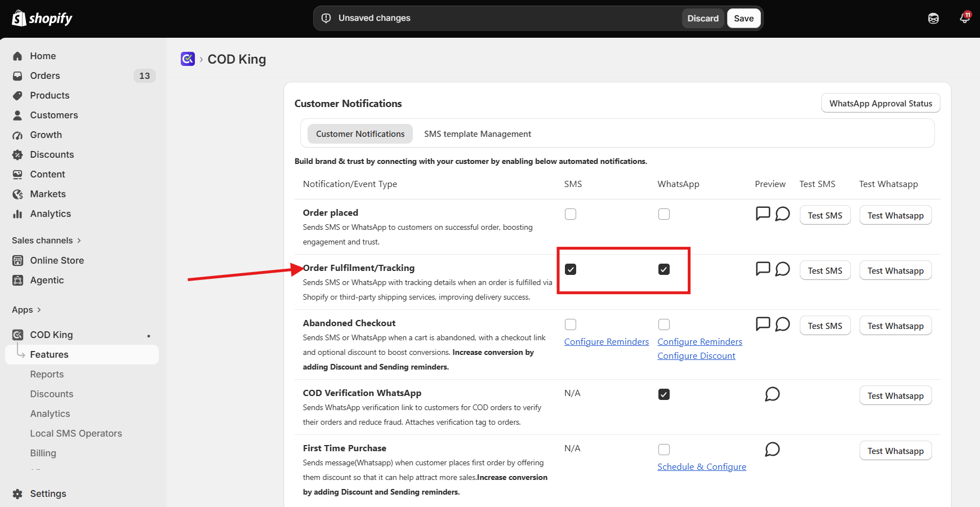The height and width of the screenshot is (507, 980).
Task: Open Discounts under COD King
Action: [52, 394]
